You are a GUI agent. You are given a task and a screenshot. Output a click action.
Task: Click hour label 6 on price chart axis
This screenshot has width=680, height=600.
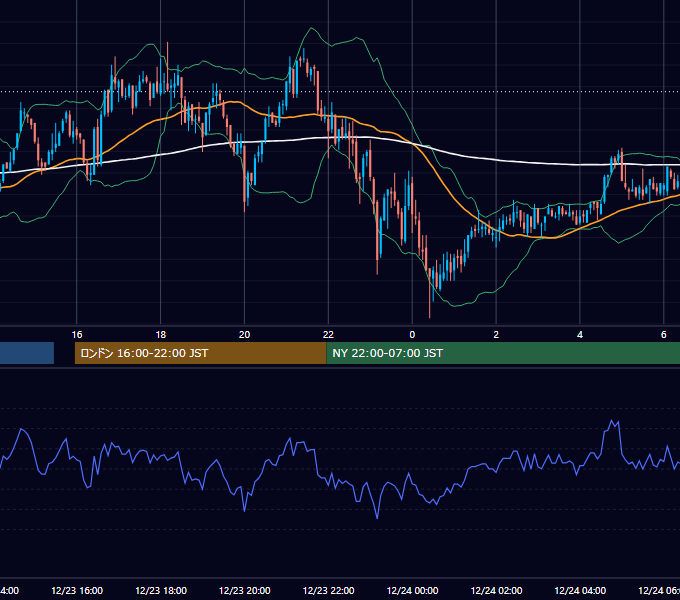coord(664,335)
